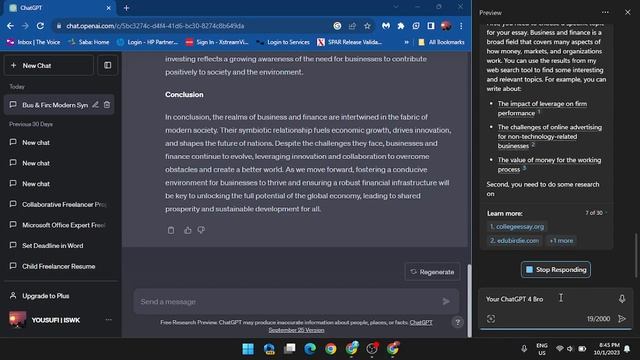
Task: Open account options menu beside YOUSUFI | ISWK
Action: [x=109, y=320]
